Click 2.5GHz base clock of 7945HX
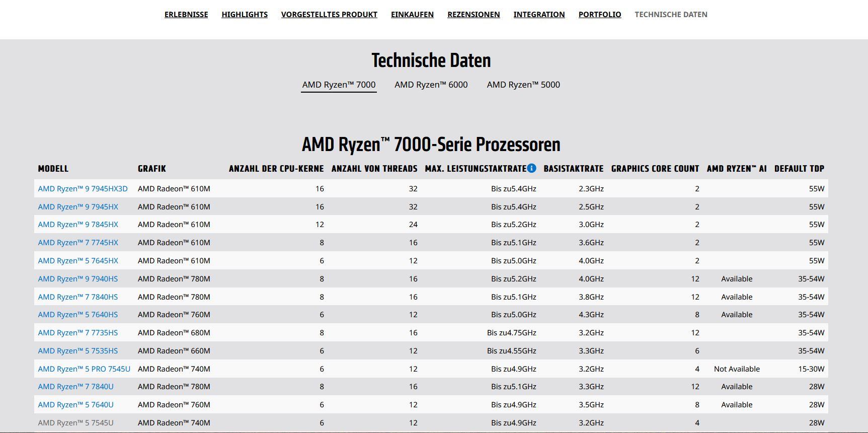868x433 pixels. pyautogui.click(x=591, y=207)
